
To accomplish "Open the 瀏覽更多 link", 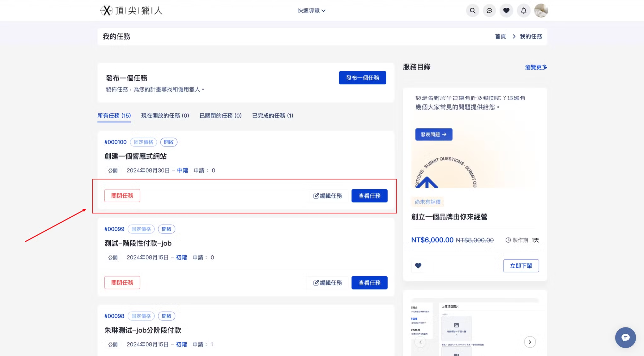I will pyautogui.click(x=536, y=67).
